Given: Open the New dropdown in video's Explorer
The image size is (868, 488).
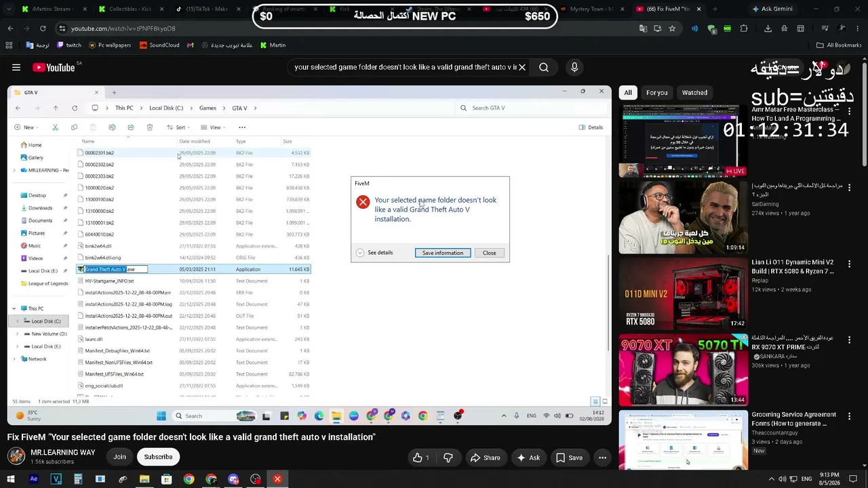Looking at the screenshot, I should click(25, 127).
